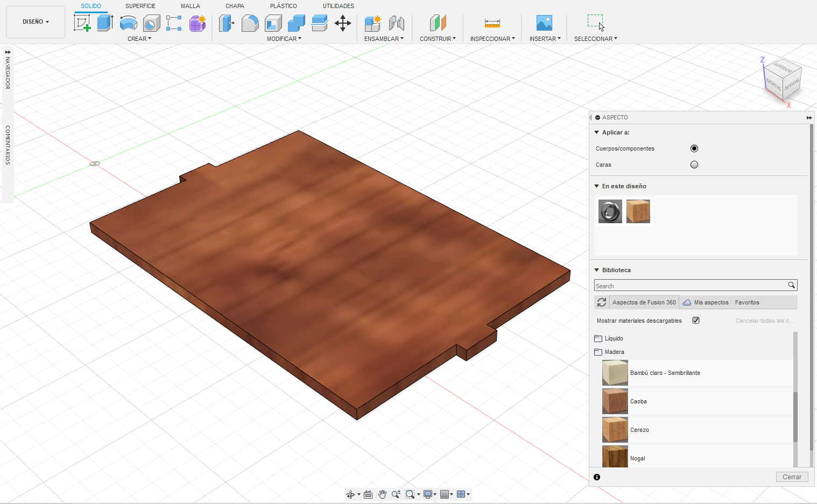Click the Orbit navigation icon

coord(350,494)
